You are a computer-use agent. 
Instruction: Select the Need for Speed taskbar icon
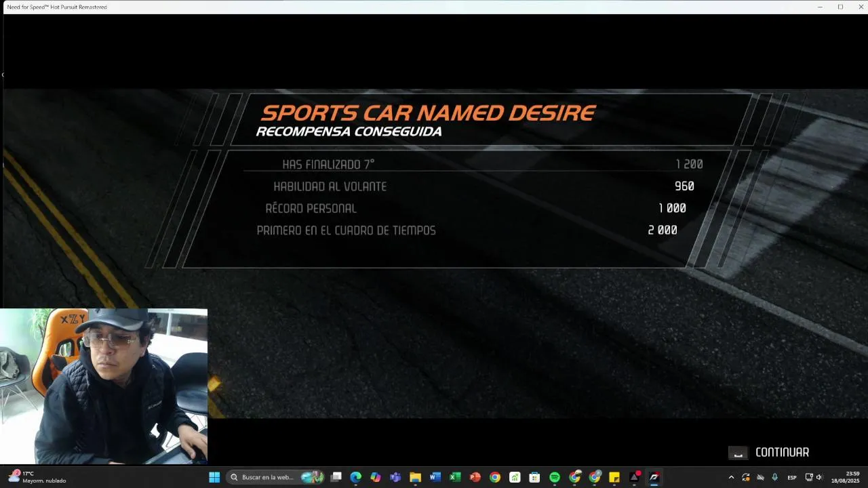(654, 477)
